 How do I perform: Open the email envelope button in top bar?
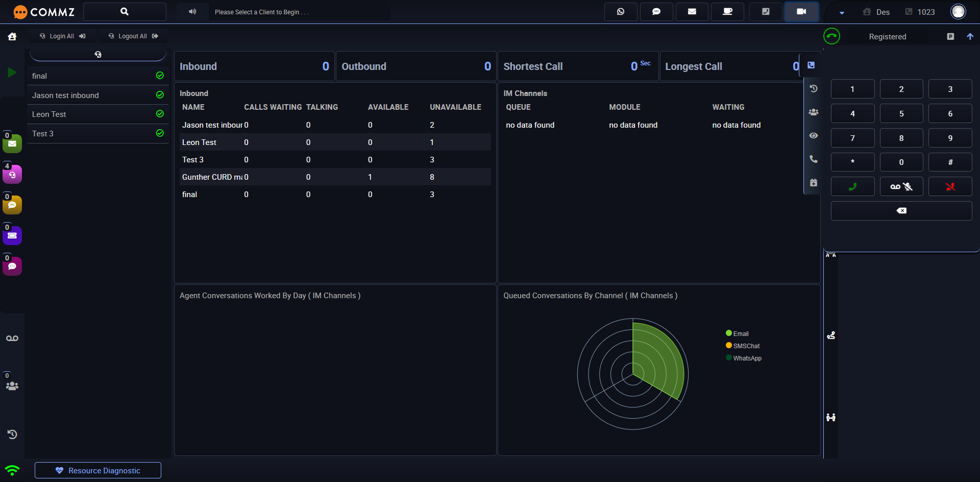pos(692,12)
